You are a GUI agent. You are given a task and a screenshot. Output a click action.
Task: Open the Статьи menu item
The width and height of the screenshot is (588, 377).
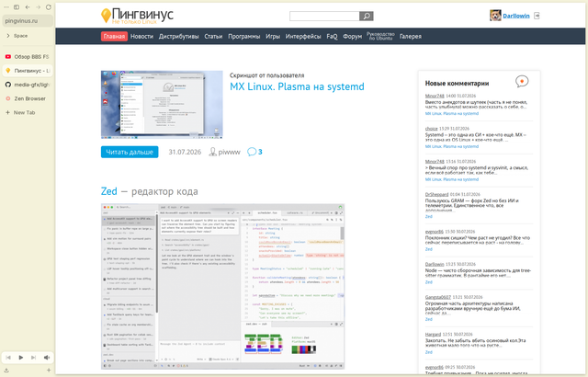click(x=213, y=37)
